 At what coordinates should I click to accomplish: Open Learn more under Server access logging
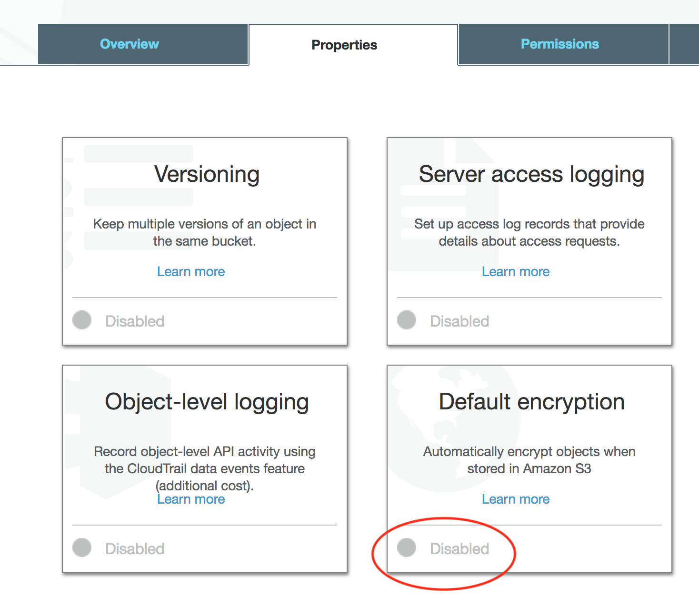(x=516, y=271)
